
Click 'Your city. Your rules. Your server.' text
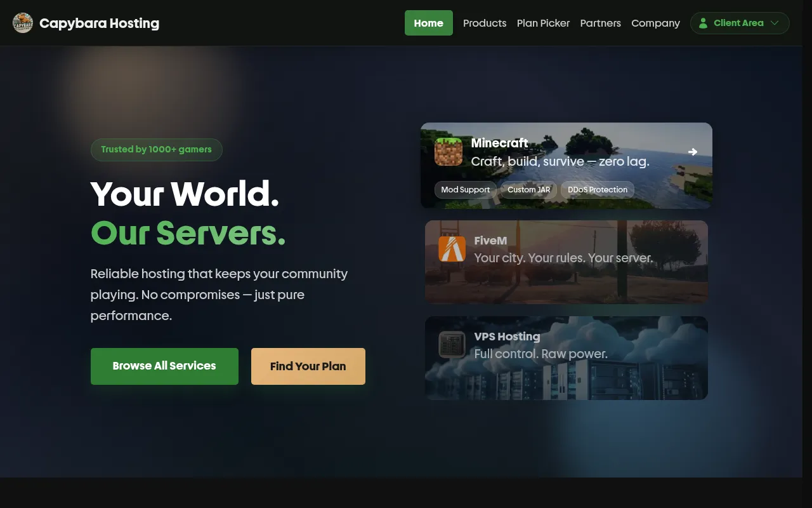[x=563, y=258]
